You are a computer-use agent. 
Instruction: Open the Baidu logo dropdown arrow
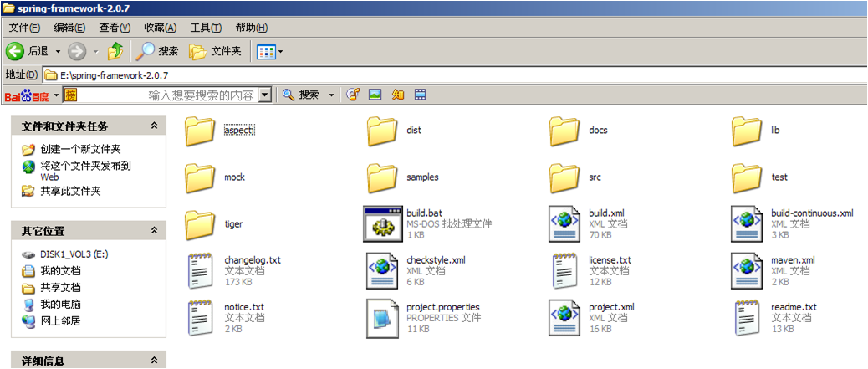click(57, 96)
